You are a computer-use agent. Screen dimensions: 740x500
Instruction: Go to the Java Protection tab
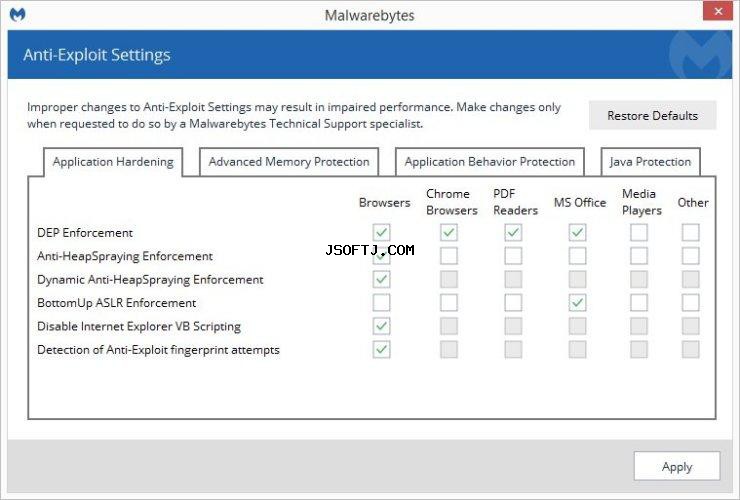click(650, 162)
